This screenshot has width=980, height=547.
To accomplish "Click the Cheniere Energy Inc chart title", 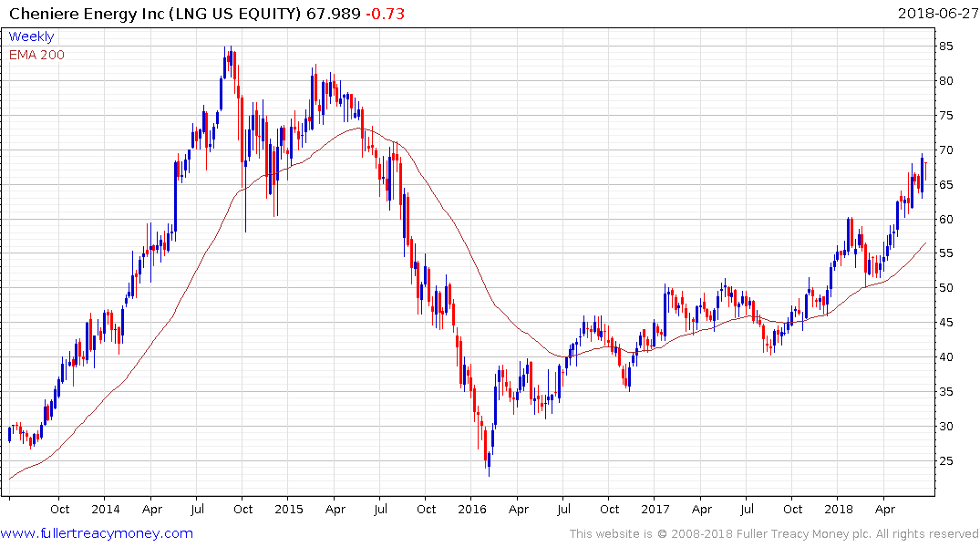I will coord(155,13).
